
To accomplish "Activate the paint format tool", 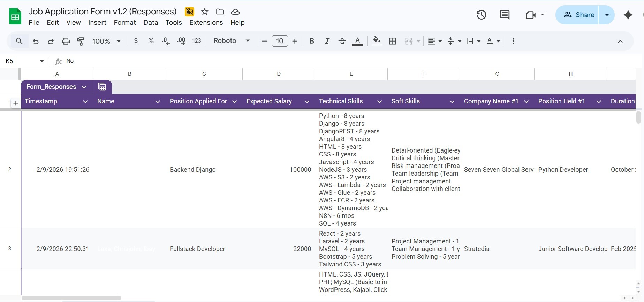I will [x=81, y=41].
